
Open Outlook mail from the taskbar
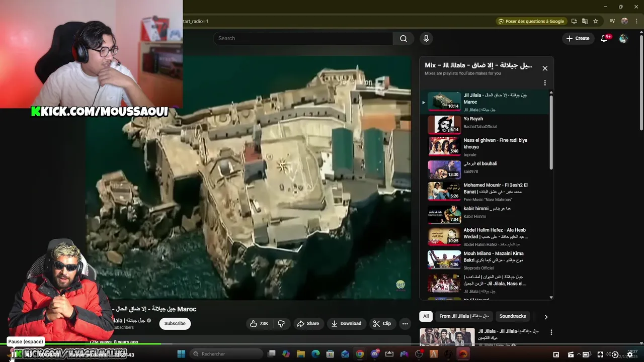pyautogui.click(x=345, y=354)
